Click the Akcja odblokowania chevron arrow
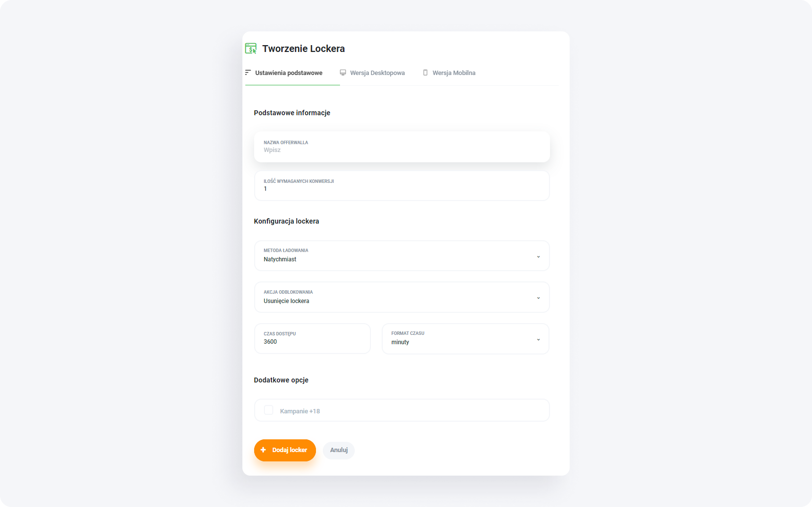This screenshot has width=812, height=507. tap(538, 298)
